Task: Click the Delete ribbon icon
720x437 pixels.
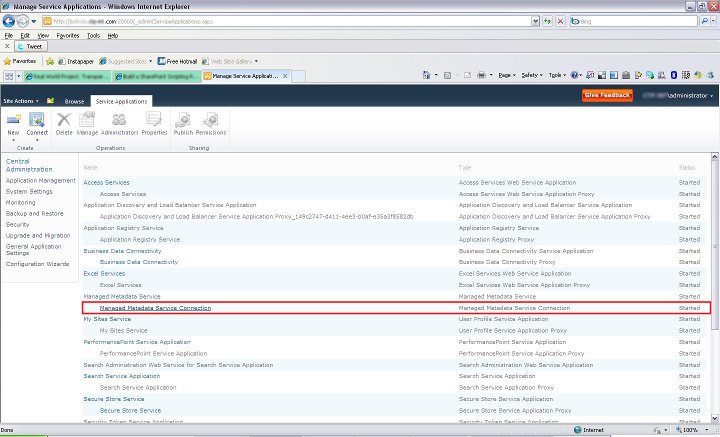Action: click(64, 120)
